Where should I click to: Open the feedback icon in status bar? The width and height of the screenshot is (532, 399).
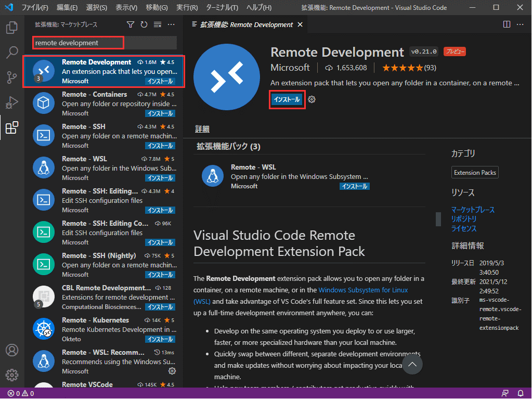coord(505,394)
